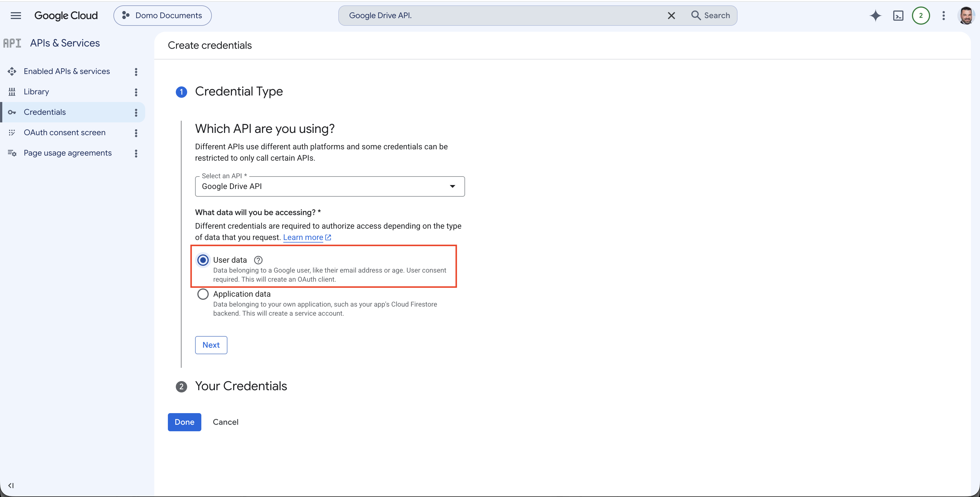Open more options for OAuth consent screen
Image resolution: width=980 pixels, height=497 pixels.
tap(136, 133)
